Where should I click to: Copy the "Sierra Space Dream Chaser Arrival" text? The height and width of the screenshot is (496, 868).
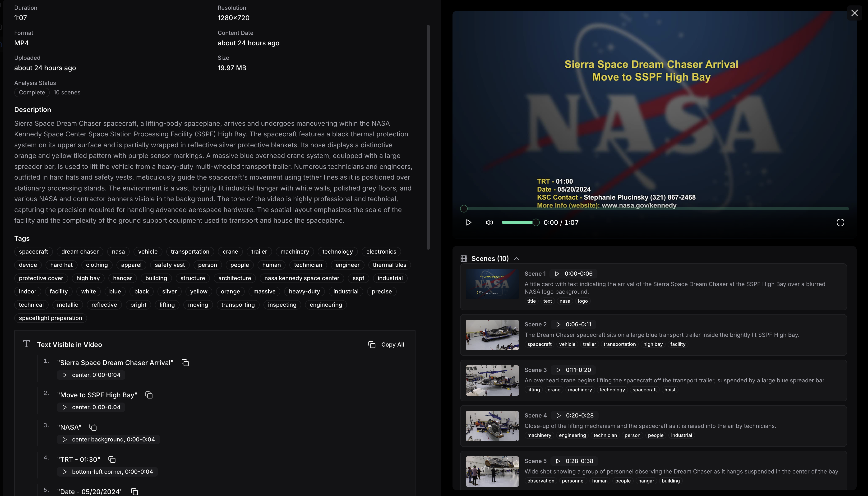pyautogui.click(x=185, y=362)
